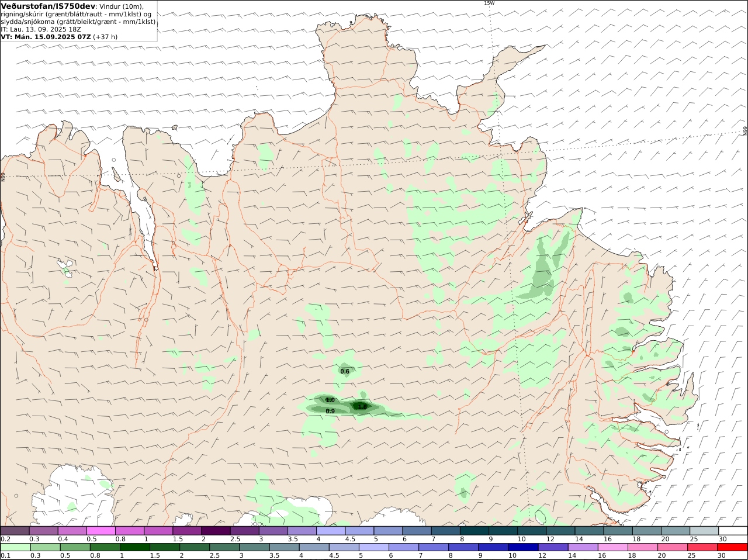The image size is (748, 560).
Task: Click the 'rigning/skúrir' legend description line
Action: 76,14
